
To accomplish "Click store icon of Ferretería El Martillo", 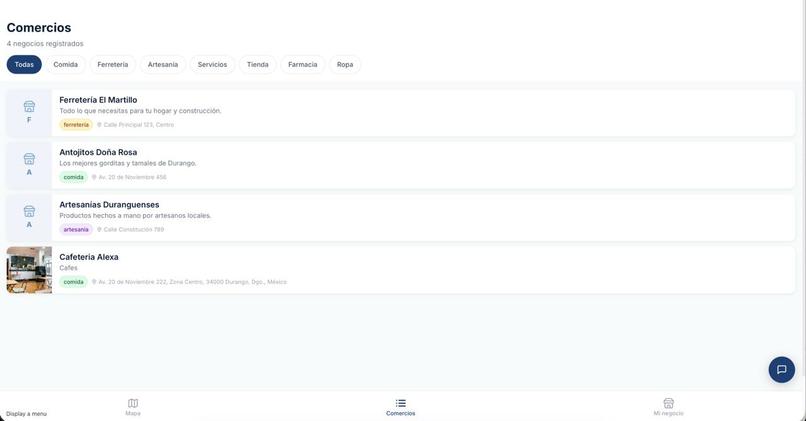I will coord(29,106).
